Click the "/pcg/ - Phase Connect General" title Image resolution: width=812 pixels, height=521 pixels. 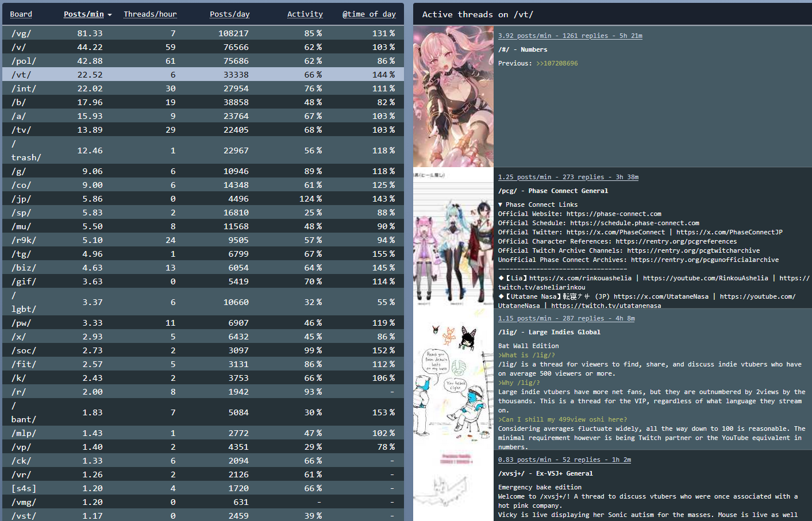pos(553,191)
